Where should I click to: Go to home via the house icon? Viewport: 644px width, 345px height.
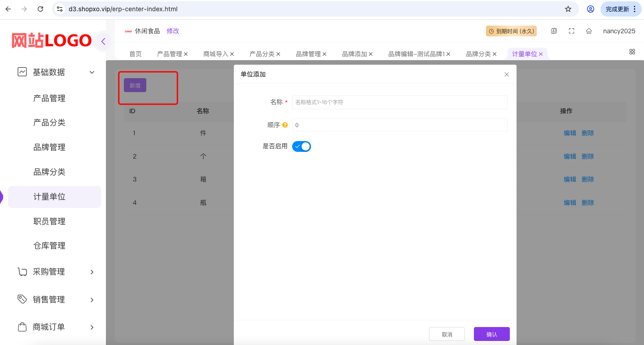[589, 31]
